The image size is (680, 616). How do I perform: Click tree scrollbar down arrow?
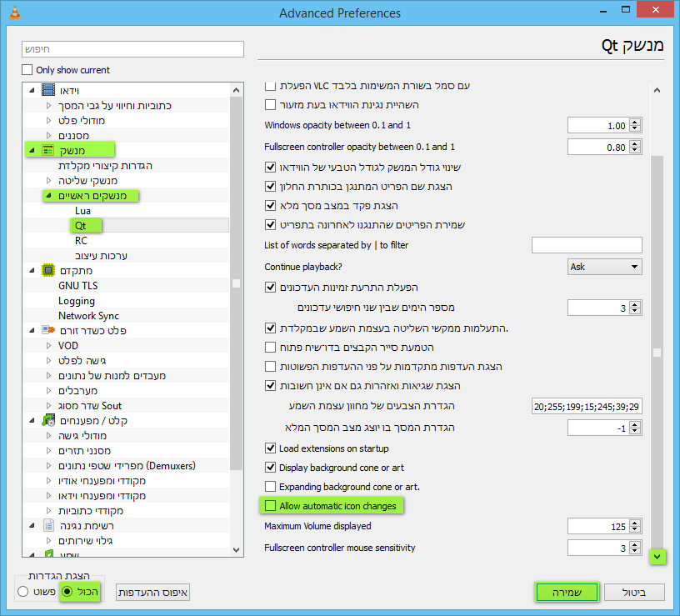pos(236,549)
